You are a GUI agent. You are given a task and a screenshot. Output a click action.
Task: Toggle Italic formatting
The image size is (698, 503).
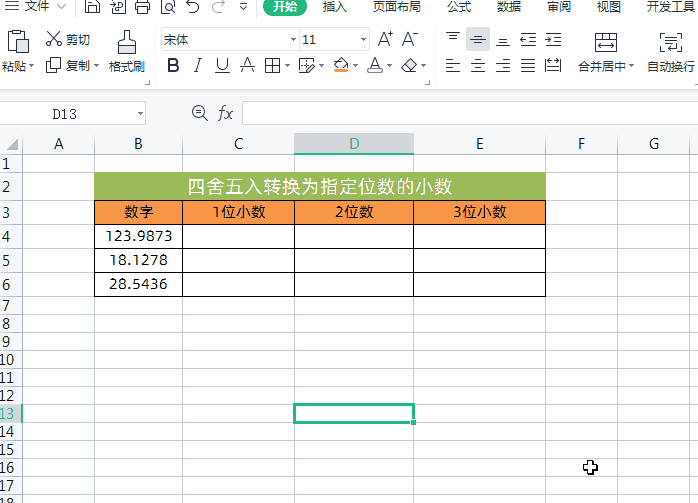198,65
